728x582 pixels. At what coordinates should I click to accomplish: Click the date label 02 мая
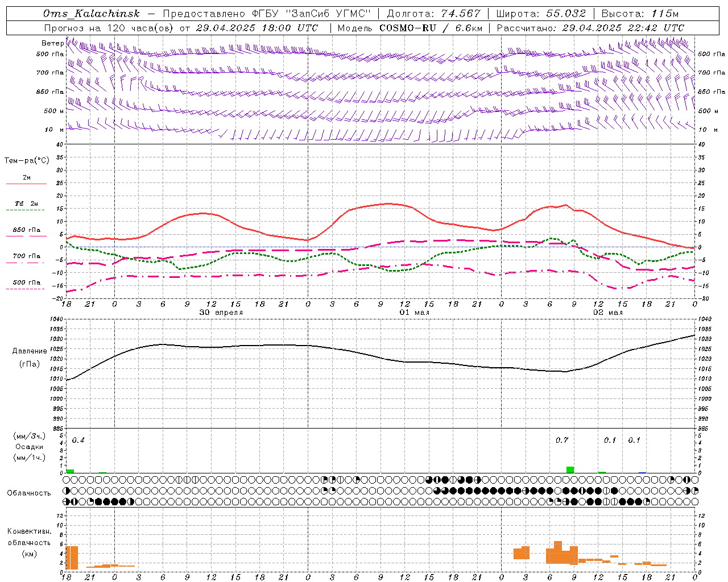608,312
